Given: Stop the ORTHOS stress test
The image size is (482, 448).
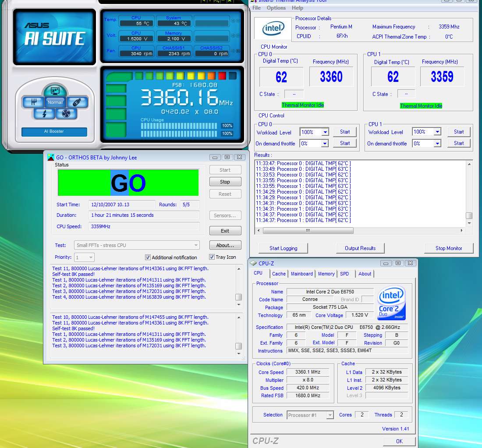Looking at the screenshot, I should [x=225, y=182].
